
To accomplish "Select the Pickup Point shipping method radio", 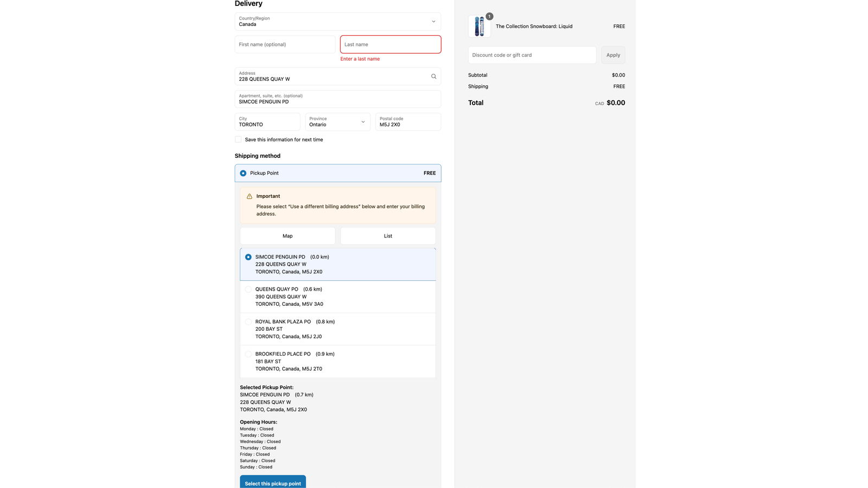I will (x=243, y=173).
